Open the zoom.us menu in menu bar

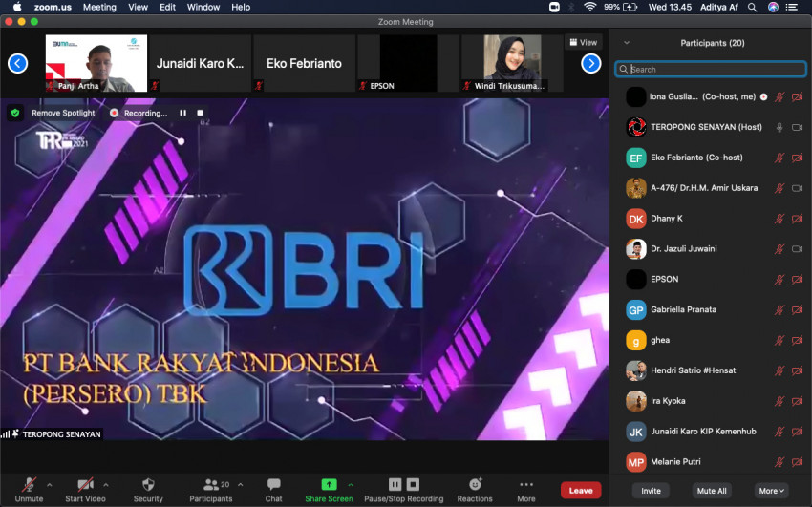pos(53,8)
